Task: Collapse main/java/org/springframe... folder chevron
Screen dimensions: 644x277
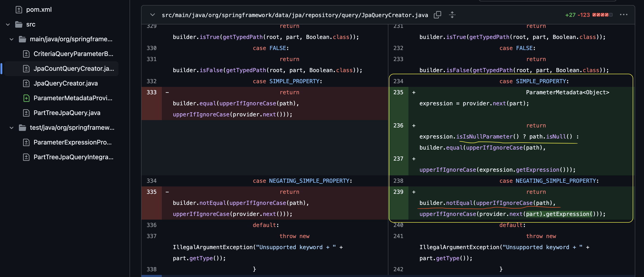Action: click(12, 39)
